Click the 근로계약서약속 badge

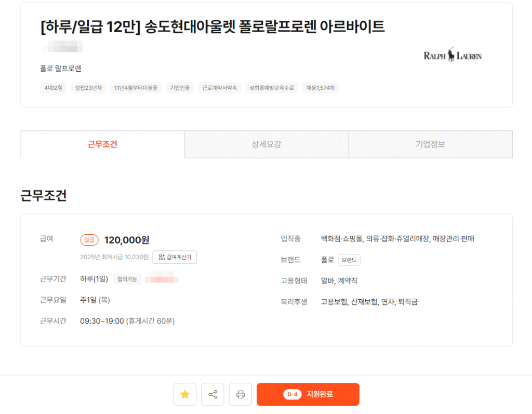tap(219, 88)
